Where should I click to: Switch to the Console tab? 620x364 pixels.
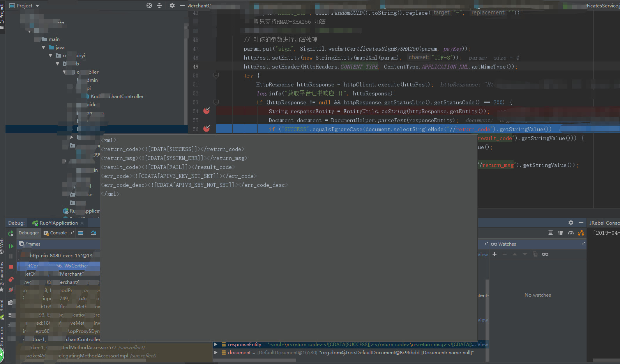tap(58, 233)
